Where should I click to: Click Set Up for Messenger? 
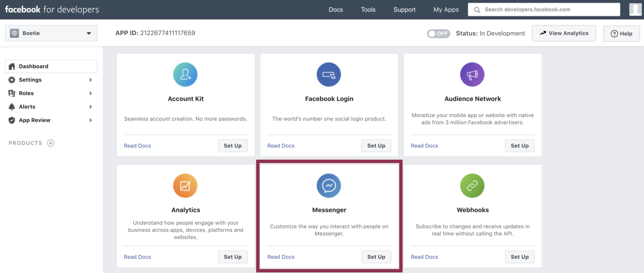click(x=376, y=257)
